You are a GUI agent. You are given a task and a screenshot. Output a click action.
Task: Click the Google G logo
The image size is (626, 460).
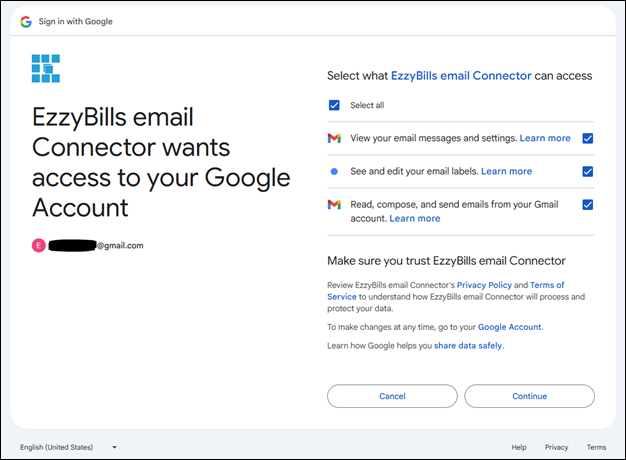26,22
